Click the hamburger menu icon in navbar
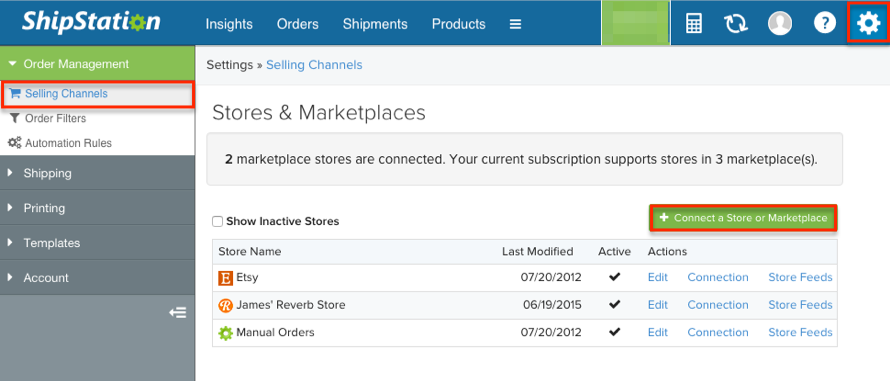 pyautogui.click(x=515, y=24)
